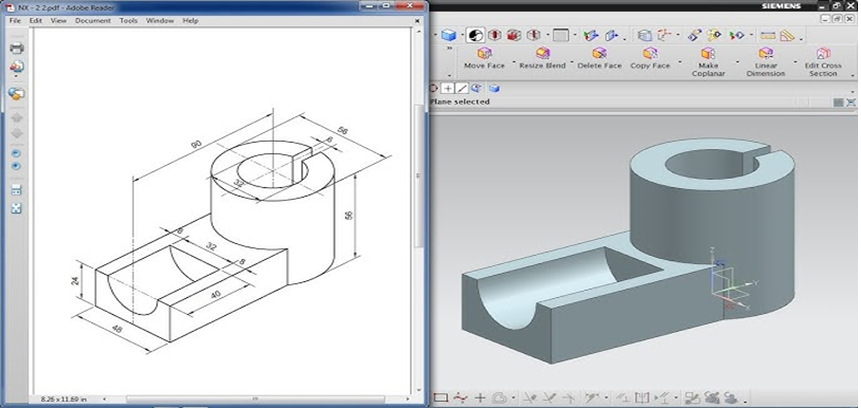861x408 pixels.
Task: Expand the Make Coplanar dropdown arrow
Action: [x=737, y=60]
